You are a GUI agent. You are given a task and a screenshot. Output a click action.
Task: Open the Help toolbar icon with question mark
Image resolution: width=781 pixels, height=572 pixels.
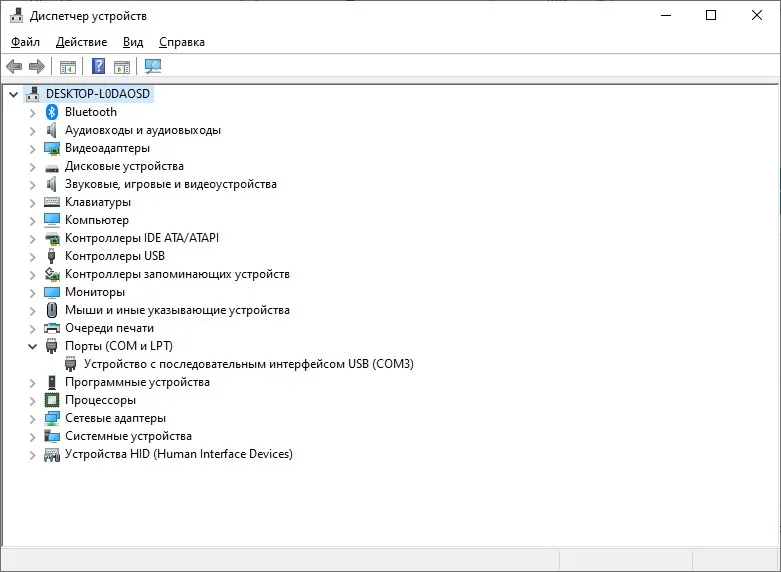(99, 66)
